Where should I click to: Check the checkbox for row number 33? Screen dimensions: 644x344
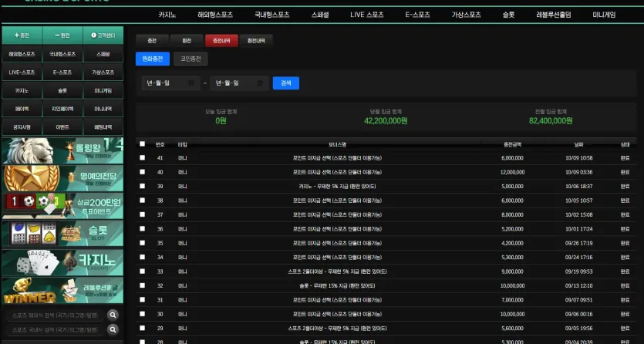click(x=142, y=271)
